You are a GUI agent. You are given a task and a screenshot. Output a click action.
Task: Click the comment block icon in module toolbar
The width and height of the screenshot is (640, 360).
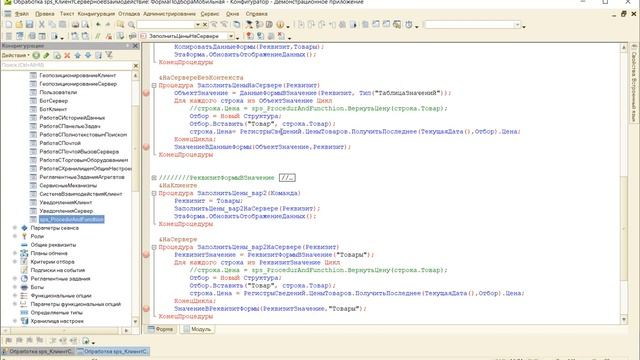98,36
